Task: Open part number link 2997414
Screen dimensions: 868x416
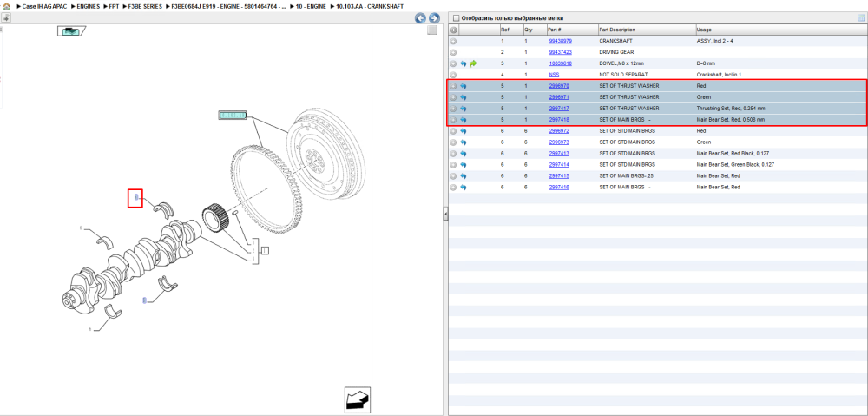Action: 558,165
